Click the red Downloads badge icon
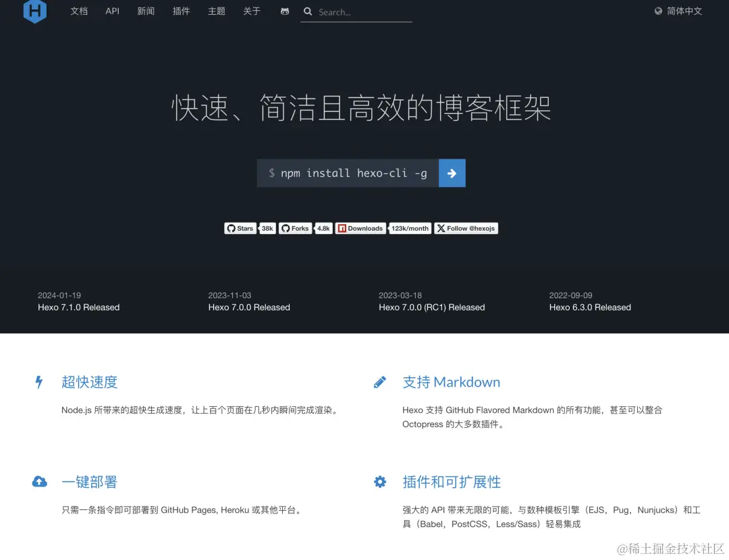This screenshot has height=560, width=729. pos(342,228)
